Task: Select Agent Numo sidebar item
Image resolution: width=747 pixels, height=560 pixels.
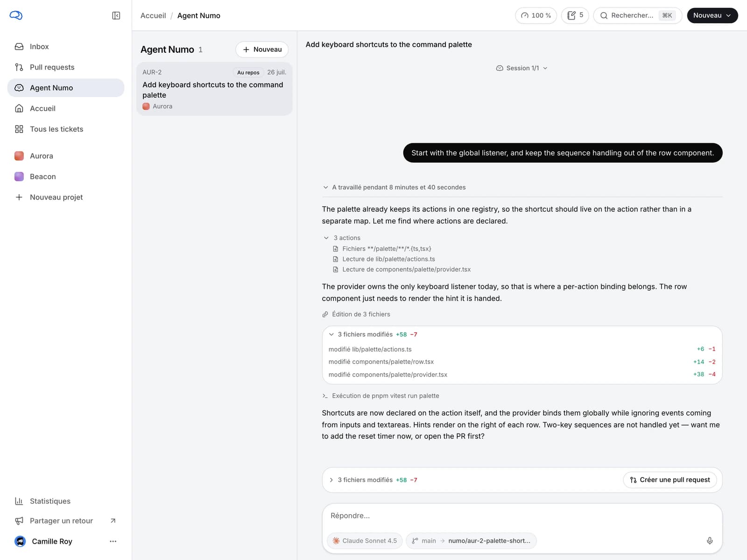Action: point(66,88)
